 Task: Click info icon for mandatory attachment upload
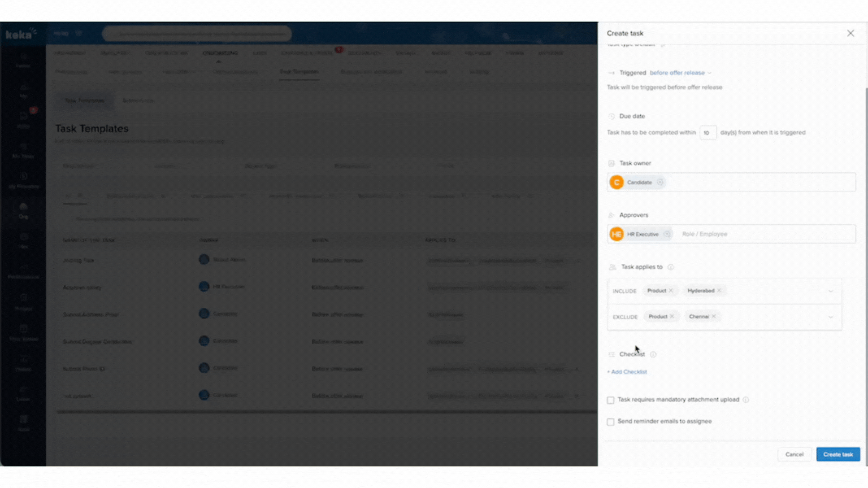tap(746, 400)
